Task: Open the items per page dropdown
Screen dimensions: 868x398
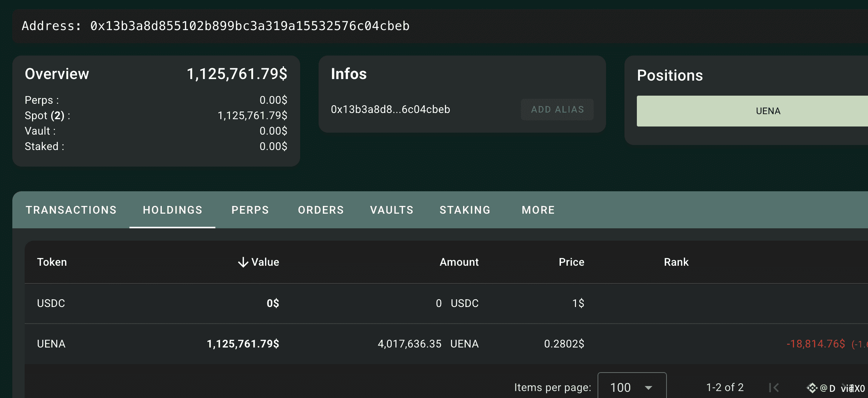Action: 632,387
